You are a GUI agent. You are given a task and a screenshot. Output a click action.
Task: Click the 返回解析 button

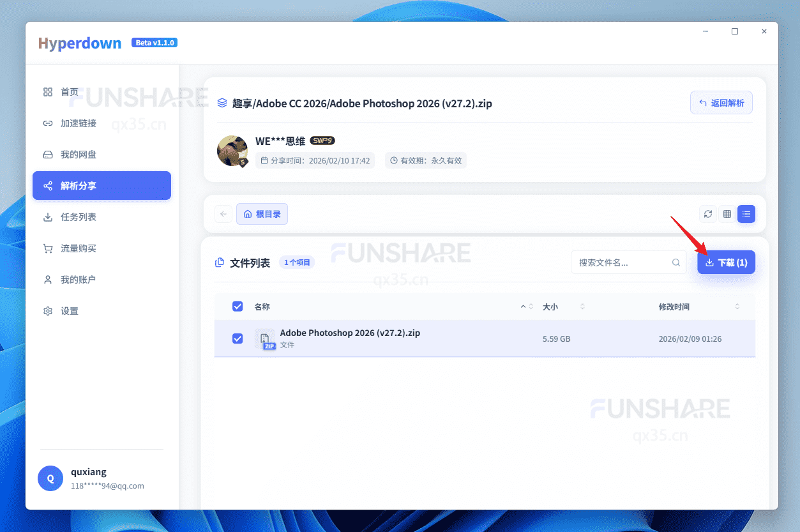click(x=721, y=102)
